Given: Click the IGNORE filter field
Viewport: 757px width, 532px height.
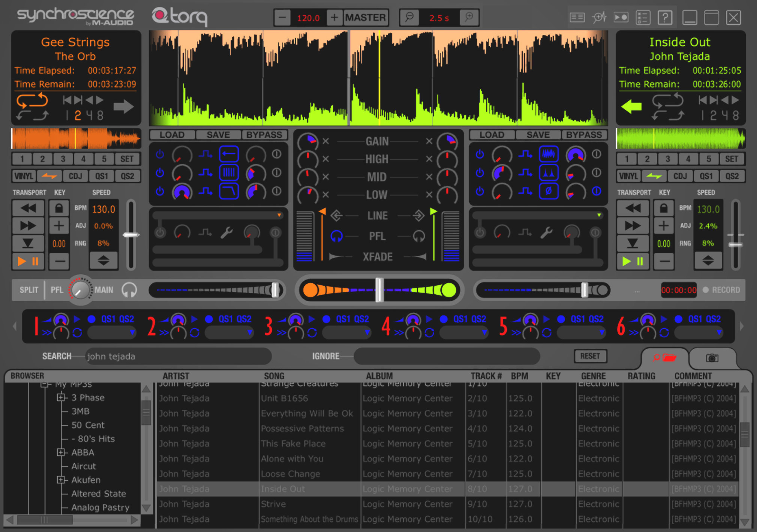Looking at the screenshot, I should click(x=447, y=356).
